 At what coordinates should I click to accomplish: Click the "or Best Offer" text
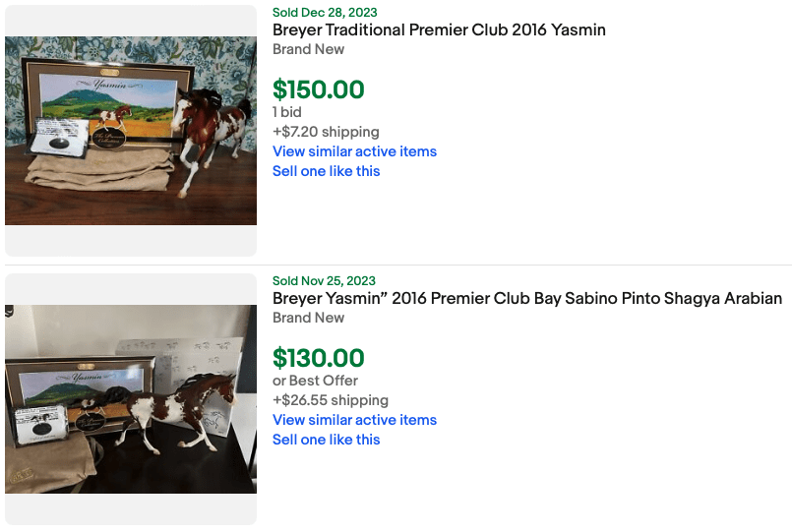pyautogui.click(x=315, y=381)
